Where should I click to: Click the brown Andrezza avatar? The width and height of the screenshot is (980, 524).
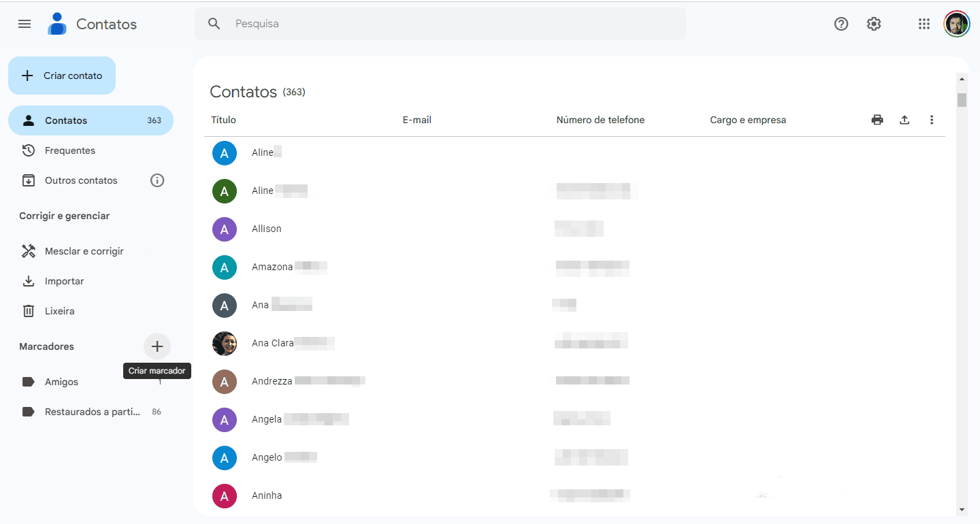(225, 382)
